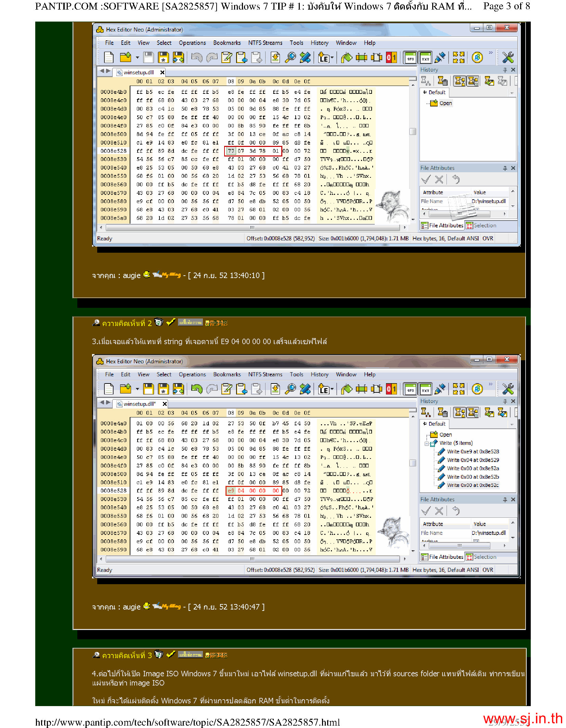Screen dimensions: 566x728
Task: Click Save All icon in upper Hex Editor toolbar
Action: (178, 57)
